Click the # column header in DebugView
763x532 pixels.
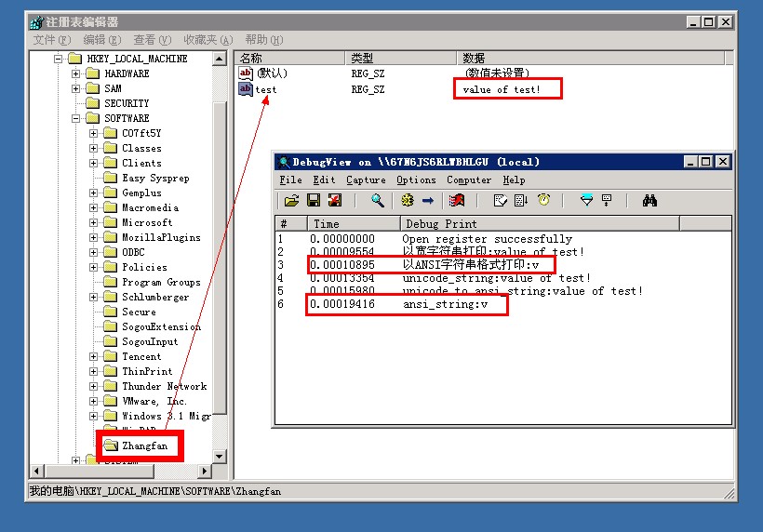[x=291, y=224]
